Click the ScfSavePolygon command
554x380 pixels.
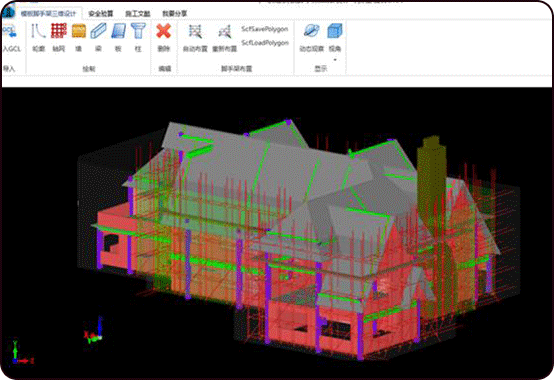(x=265, y=29)
